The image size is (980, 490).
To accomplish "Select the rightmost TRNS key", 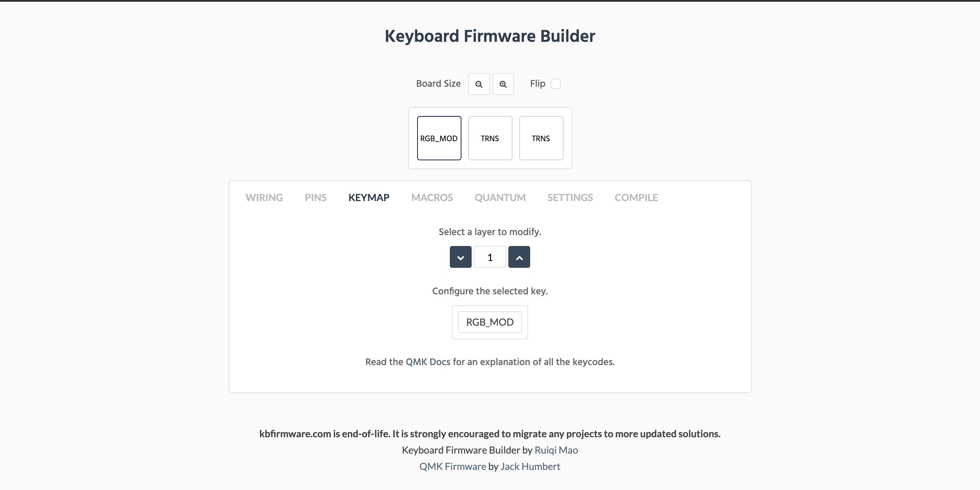I will (x=541, y=138).
